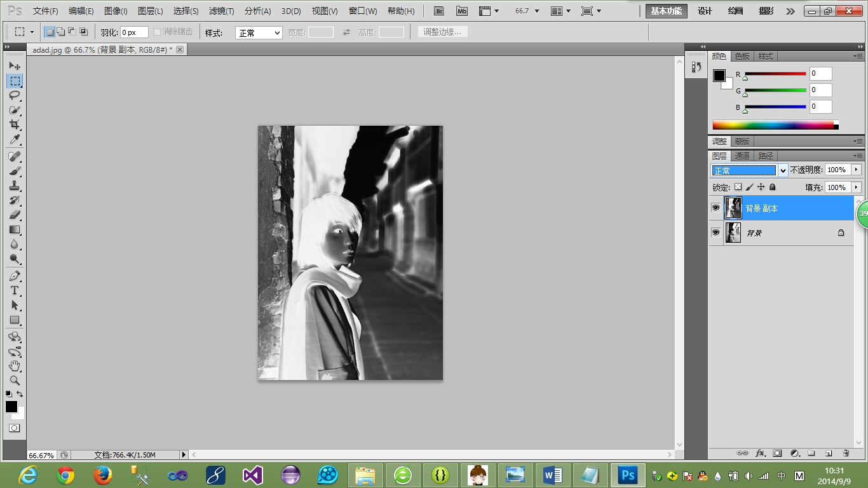Create new adjustment layer icon
This screenshot has height=488, width=868.
tap(794, 453)
